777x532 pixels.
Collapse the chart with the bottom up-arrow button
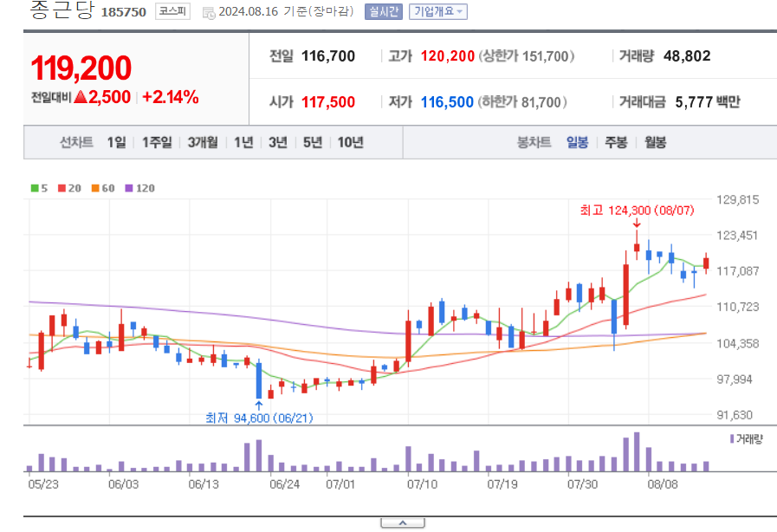tap(403, 523)
